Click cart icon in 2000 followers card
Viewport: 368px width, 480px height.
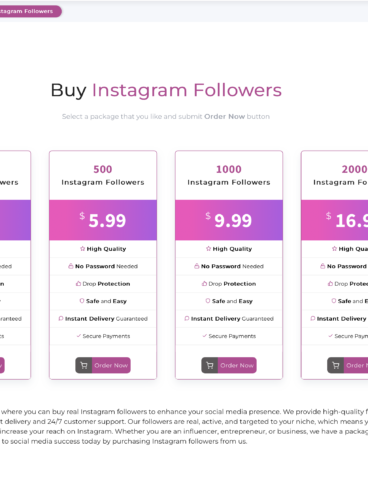click(336, 366)
